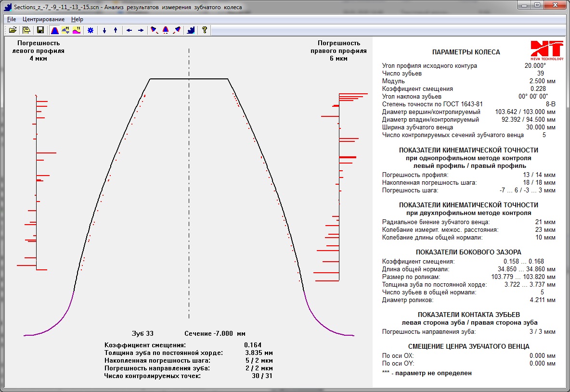Click the module value 2.500 мм
The height and width of the screenshot is (392, 570).
(x=543, y=81)
